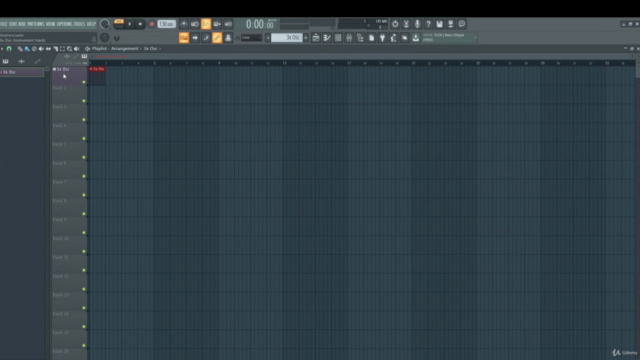Show the Mixer view icon
640x360 pixels.
(x=349, y=38)
